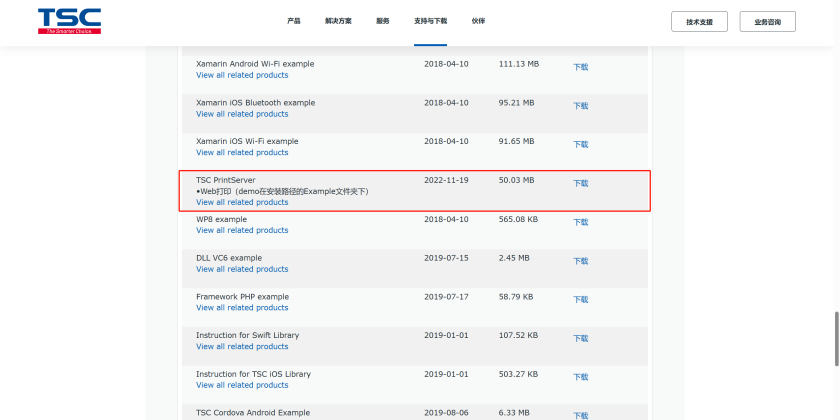Image resolution: width=840 pixels, height=420 pixels.
Task: Click the 6.33 MB size text
Action: click(514, 413)
